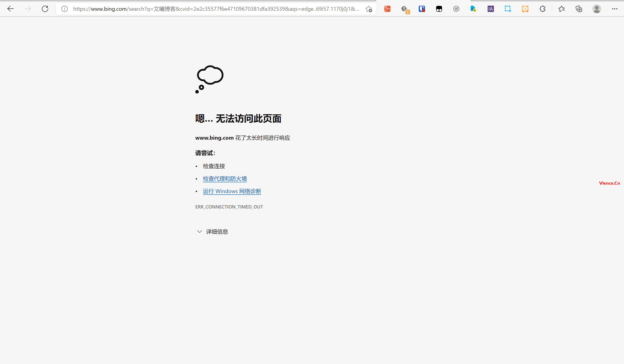Viewport: 624px width, 364px height.
Task: Open the Extensions puzzle-piece menu
Action: click(x=542, y=9)
